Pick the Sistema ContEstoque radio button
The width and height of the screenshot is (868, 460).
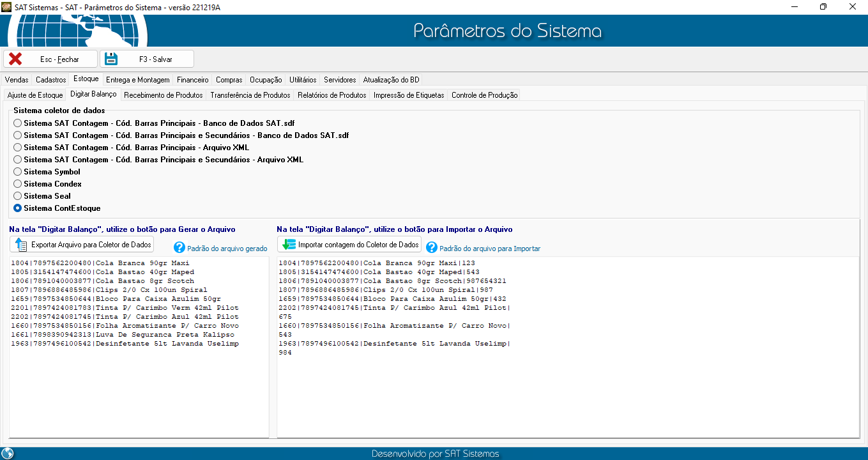coord(18,208)
